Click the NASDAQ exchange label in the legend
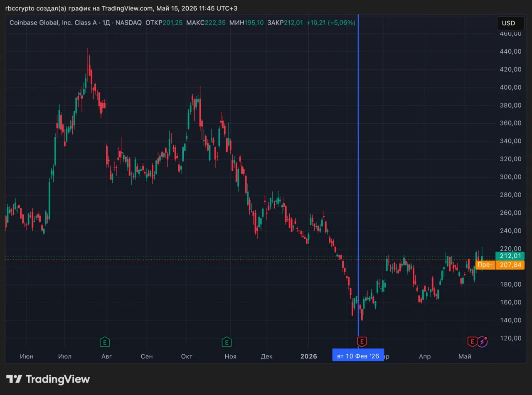532x395 pixels. coord(129,22)
